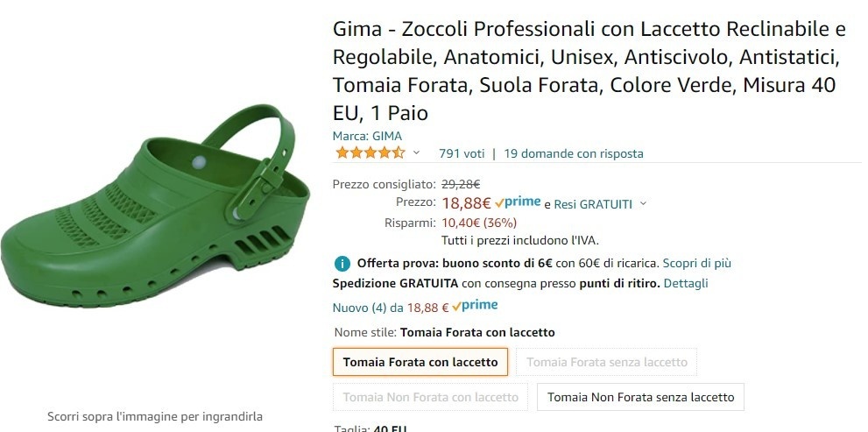This screenshot has height=432, width=868.
Task: Click the Resi GRATUITI link
Action: coord(593,204)
